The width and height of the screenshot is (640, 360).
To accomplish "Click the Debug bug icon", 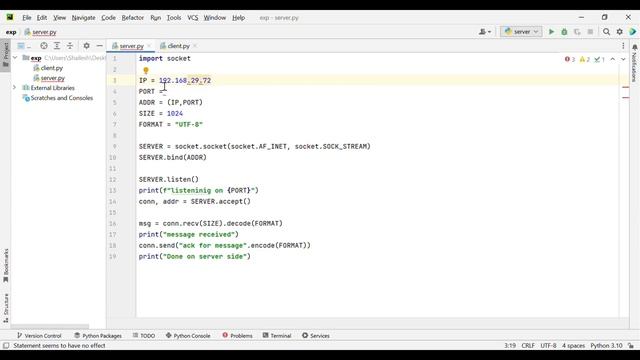I will [x=564, y=32].
